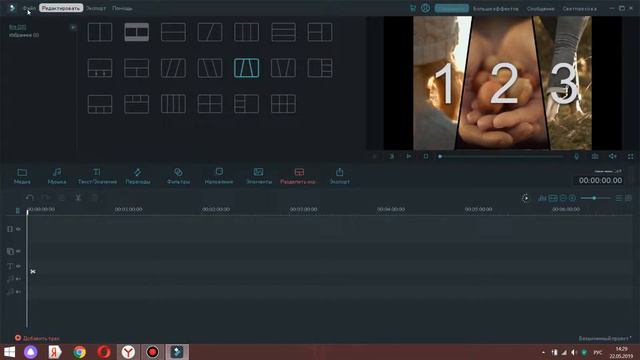Click the track list view icon right of zoom slider
Image resolution: width=640 pixels, height=360 pixels.
tap(619, 198)
